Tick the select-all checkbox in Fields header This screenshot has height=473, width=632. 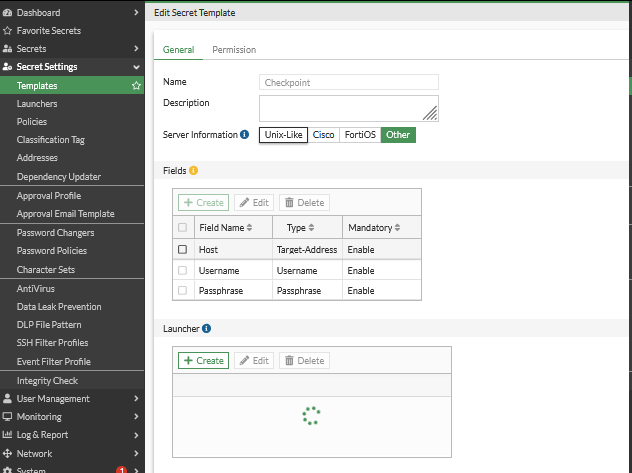(183, 228)
